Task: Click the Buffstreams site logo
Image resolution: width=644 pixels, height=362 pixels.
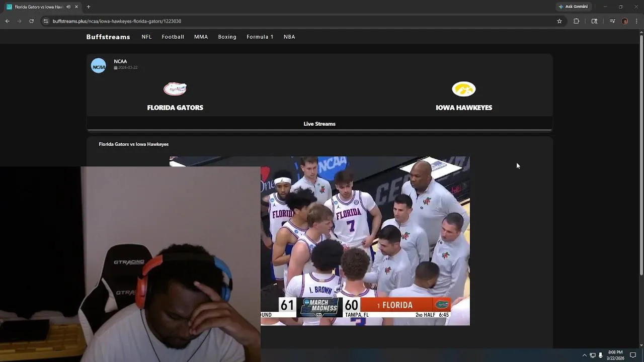Action: coord(108,37)
